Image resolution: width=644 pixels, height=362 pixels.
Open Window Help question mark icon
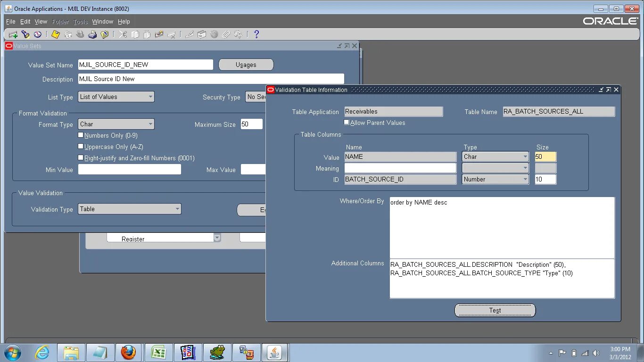pyautogui.click(x=256, y=34)
